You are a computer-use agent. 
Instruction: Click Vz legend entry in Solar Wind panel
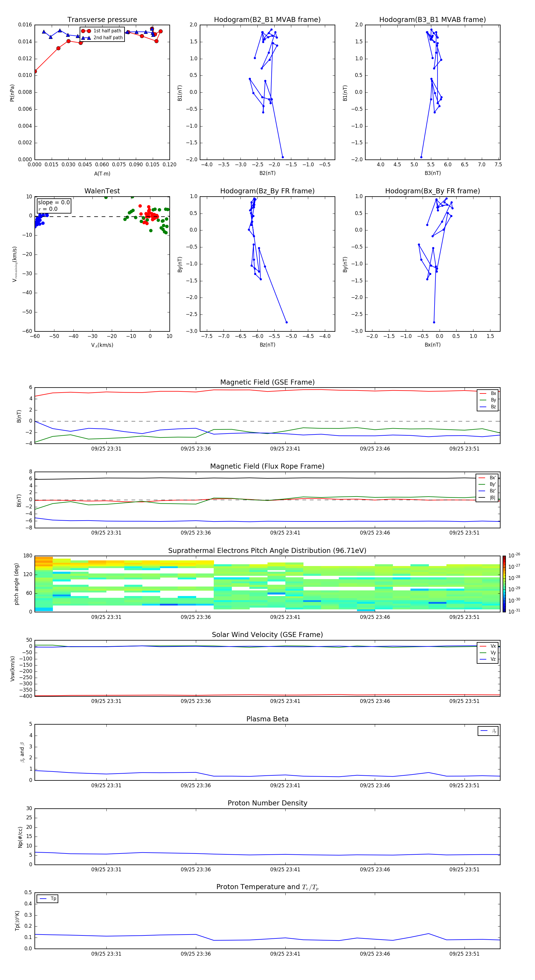pyautogui.click(x=488, y=659)
